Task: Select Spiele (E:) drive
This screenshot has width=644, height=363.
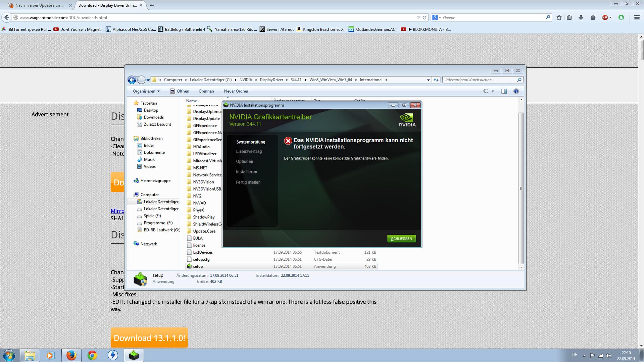Action: pyautogui.click(x=152, y=216)
